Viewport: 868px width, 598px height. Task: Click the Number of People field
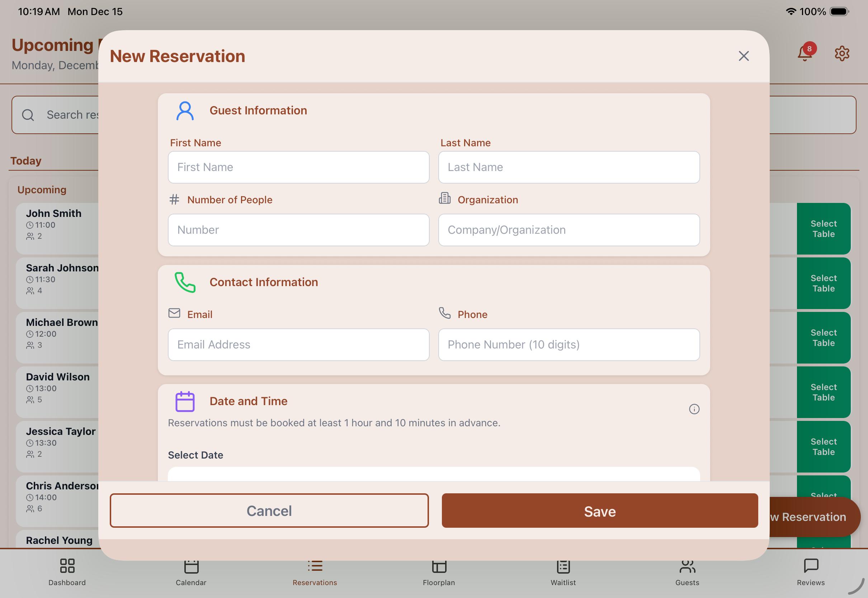click(x=298, y=230)
